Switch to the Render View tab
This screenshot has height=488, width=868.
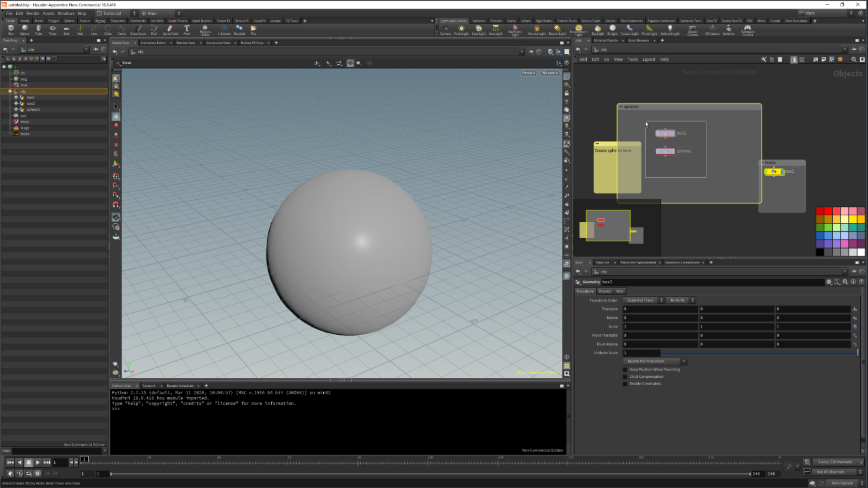[185, 43]
